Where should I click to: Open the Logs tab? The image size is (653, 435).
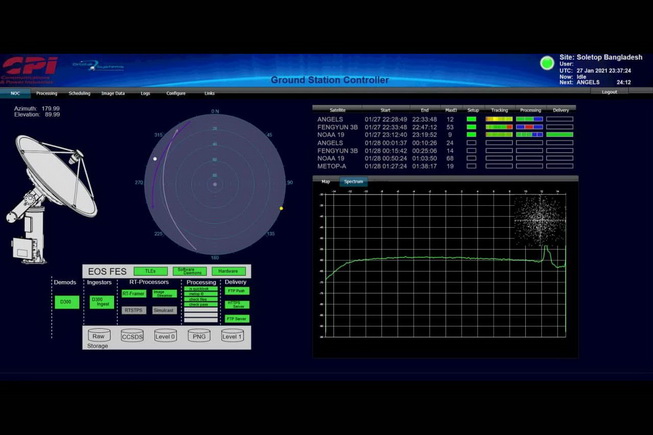tap(145, 93)
